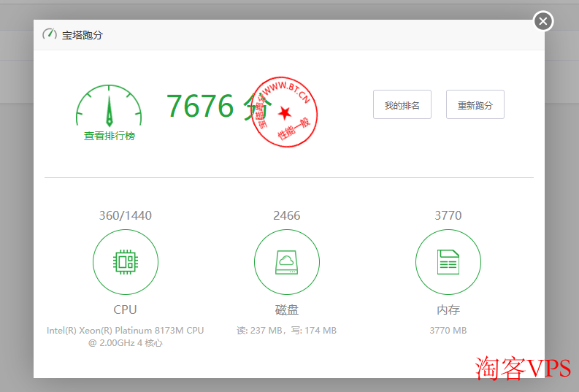Open the 查看排行榜 leaderboard link
579x392 pixels.
[110, 136]
